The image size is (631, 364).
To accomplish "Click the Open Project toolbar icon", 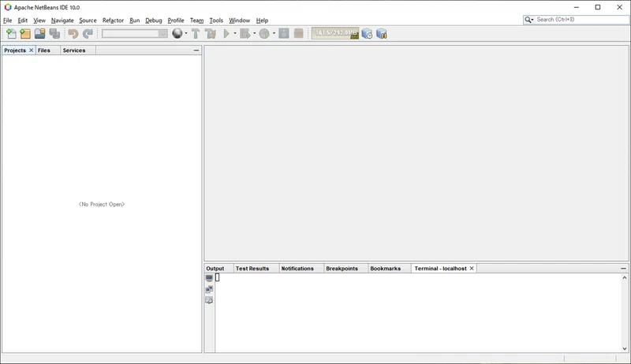I will point(40,34).
